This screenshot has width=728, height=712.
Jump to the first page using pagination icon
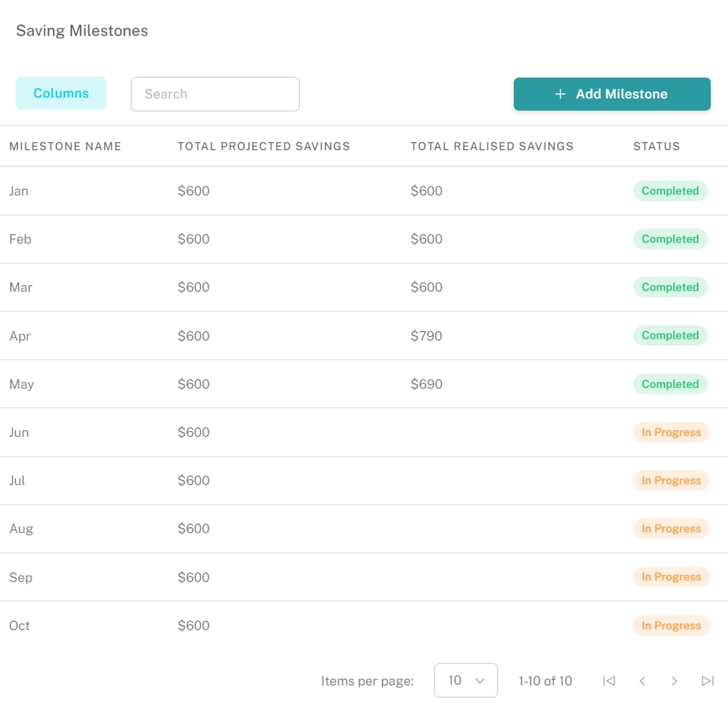coord(609,681)
